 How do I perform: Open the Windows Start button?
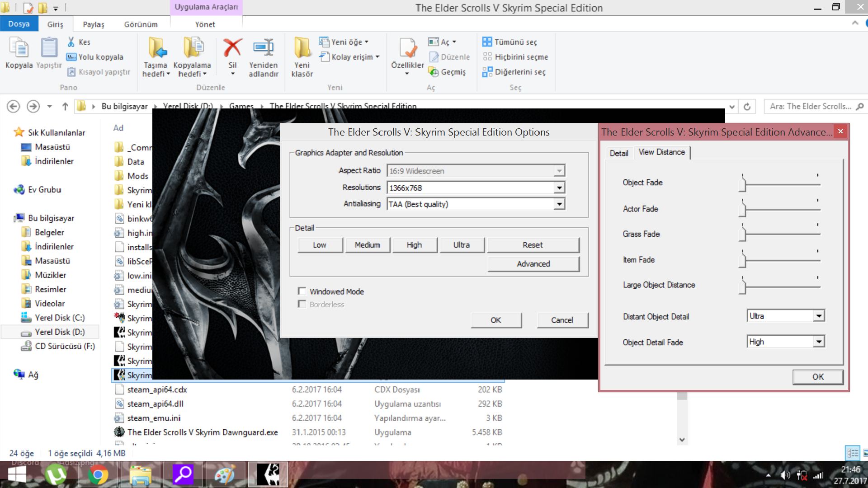point(17,474)
